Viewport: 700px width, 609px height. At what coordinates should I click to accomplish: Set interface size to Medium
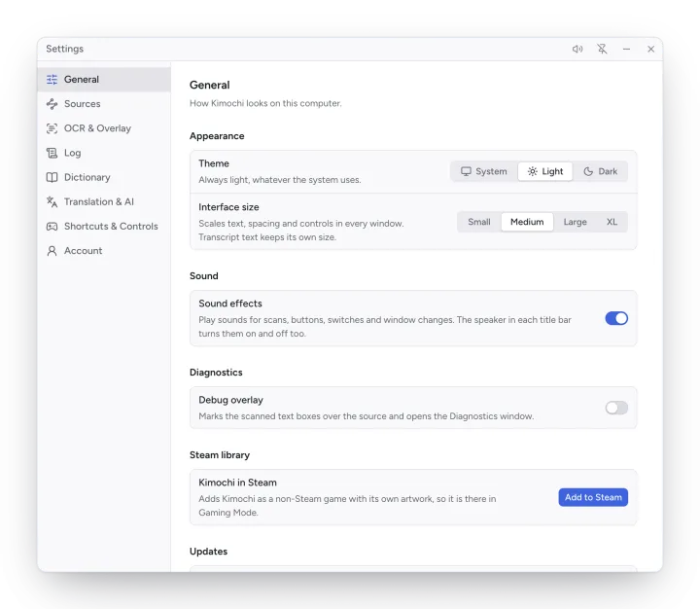click(x=527, y=222)
